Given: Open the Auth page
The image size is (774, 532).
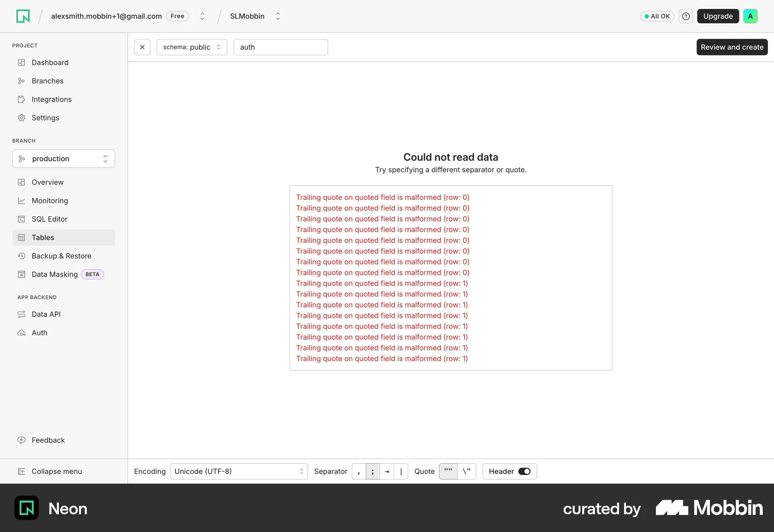Looking at the screenshot, I should coord(64,333).
